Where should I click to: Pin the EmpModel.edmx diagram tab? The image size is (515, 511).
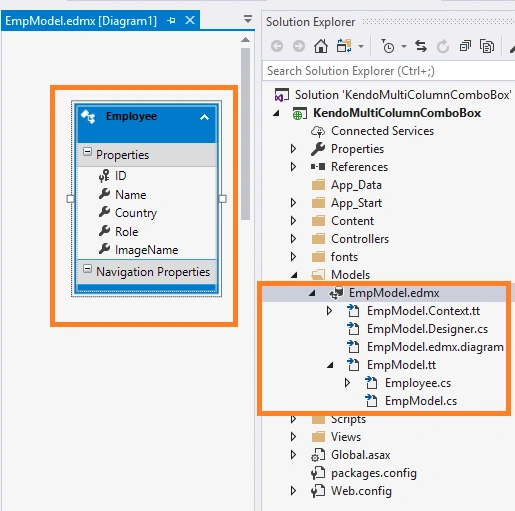click(171, 21)
